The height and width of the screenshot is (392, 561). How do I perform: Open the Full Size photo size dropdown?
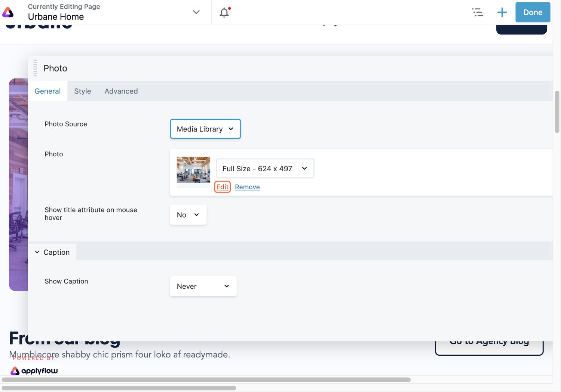(265, 168)
